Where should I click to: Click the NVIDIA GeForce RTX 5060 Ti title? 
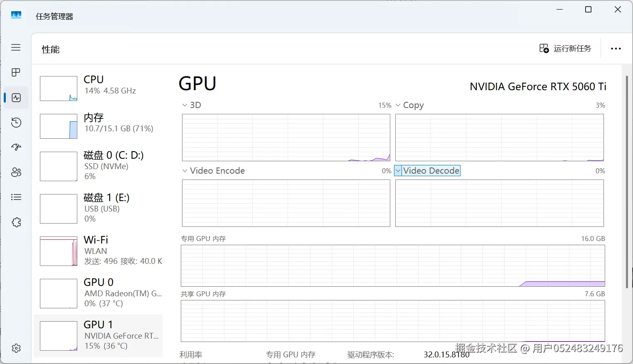tap(538, 86)
